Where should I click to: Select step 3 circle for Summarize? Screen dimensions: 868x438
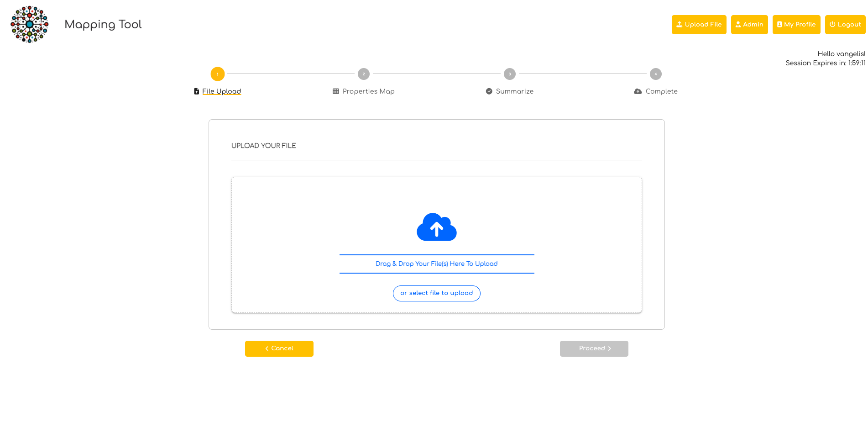click(509, 74)
